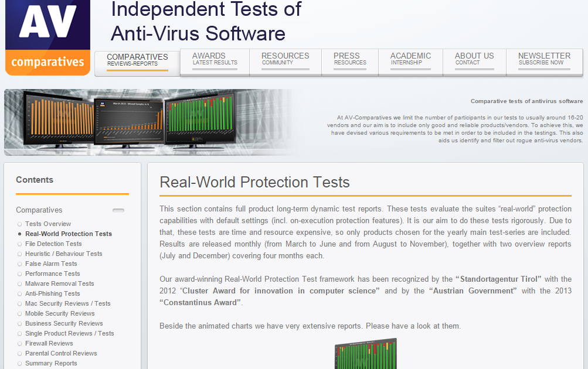Switch to the Awards Latest Results tab
This screenshot has width=588, height=369.
[214, 59]
